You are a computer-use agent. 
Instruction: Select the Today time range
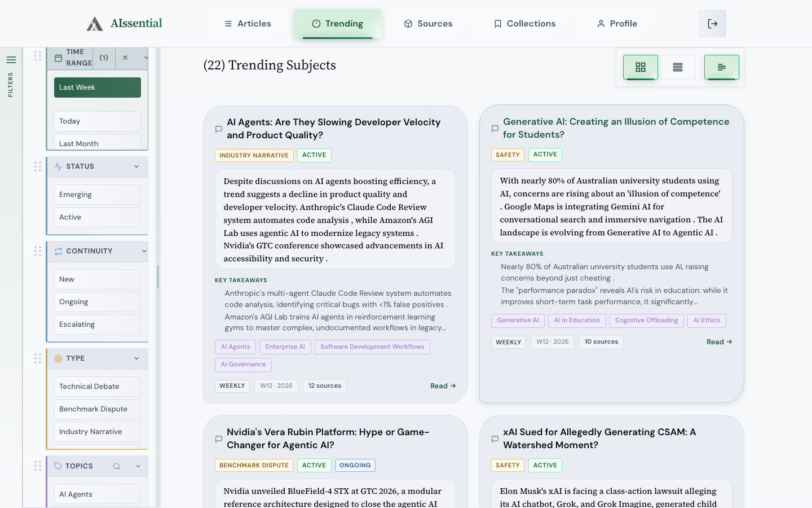click(x=98, y=121)
